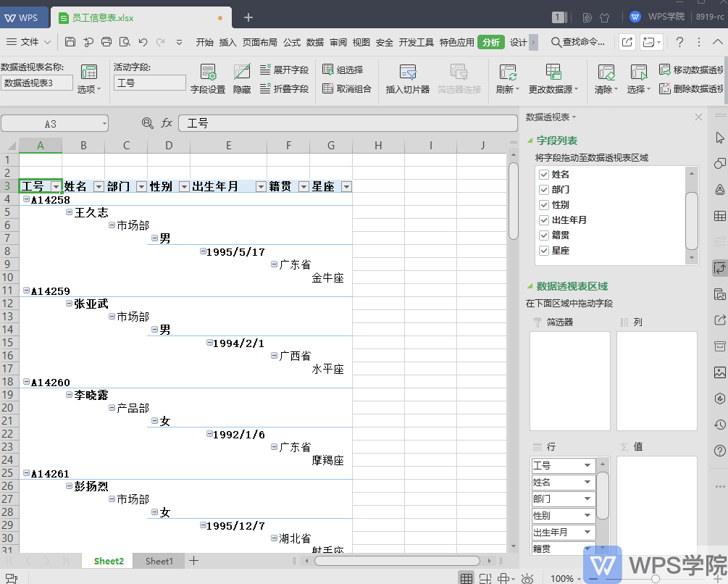
Task: Insert a slicer (插入切片器)
Action: coord(408,80)
